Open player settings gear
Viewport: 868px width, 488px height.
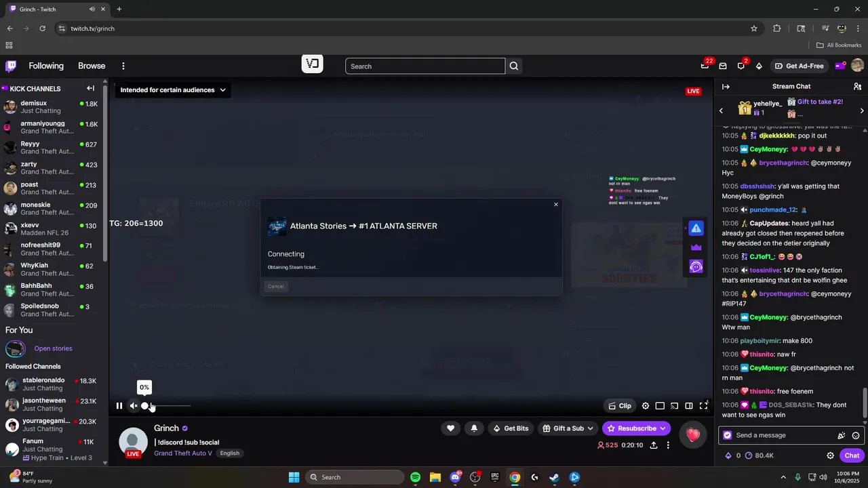(646, 406)
